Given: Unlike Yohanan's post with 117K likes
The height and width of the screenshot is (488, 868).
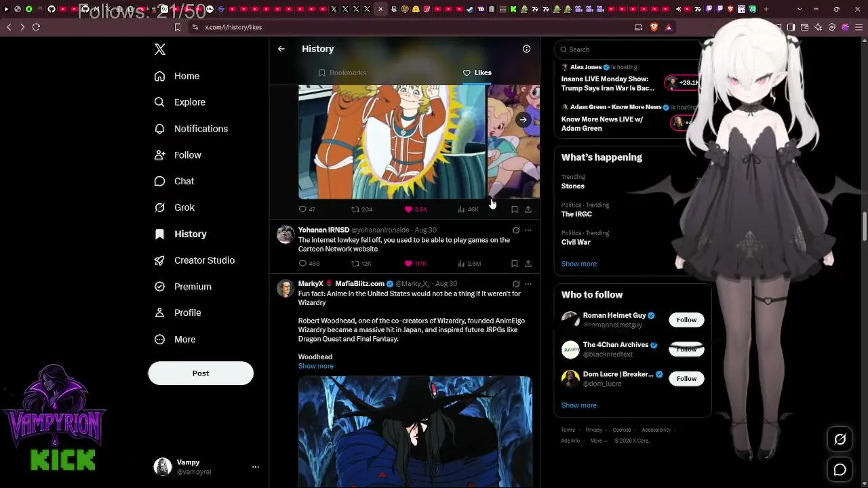Looking at the screenshot, I should [x=416, y=264].
